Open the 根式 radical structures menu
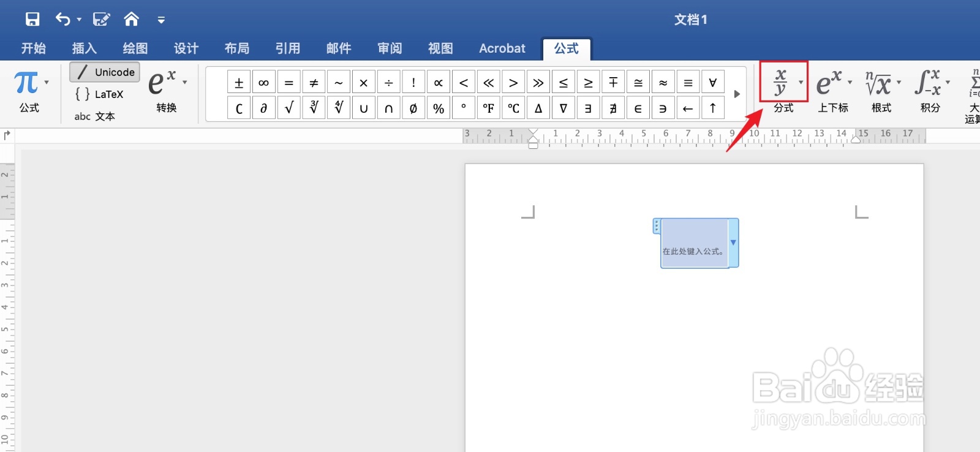Screen dimensions: 980x452 (882, 90)
